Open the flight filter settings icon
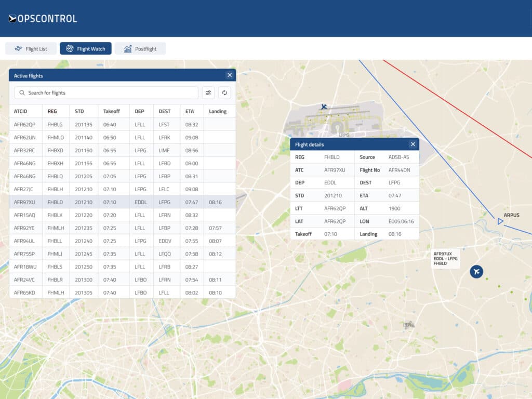This screenshot has width=532, height=399. coord(208,92)
